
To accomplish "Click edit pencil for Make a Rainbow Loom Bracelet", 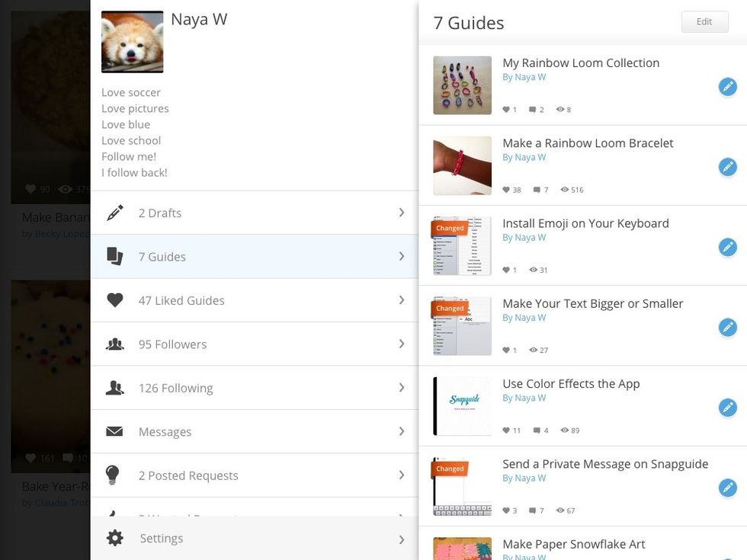I will click(727, 167).
